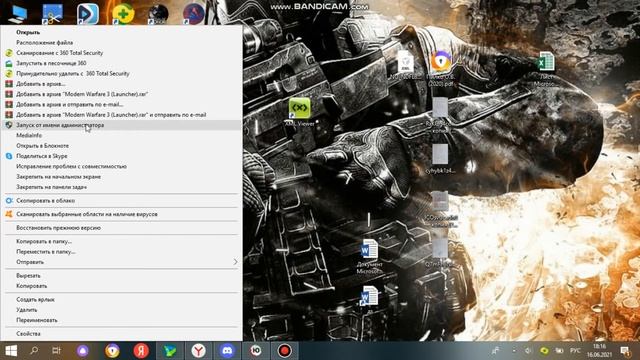The height and width of the screenshot is (360, 640).
Task: Click "Открыть" in the context menu
Action: 28,32
